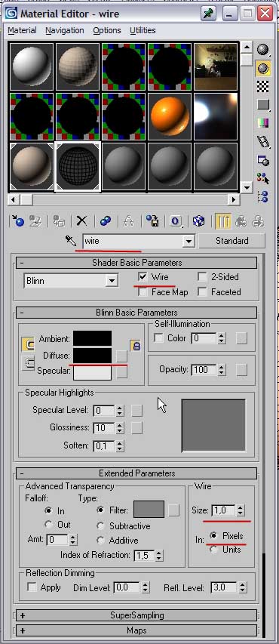Click the Diffuse map button
The height and width of the screenshot is (644, 279).
pos(121,356)
